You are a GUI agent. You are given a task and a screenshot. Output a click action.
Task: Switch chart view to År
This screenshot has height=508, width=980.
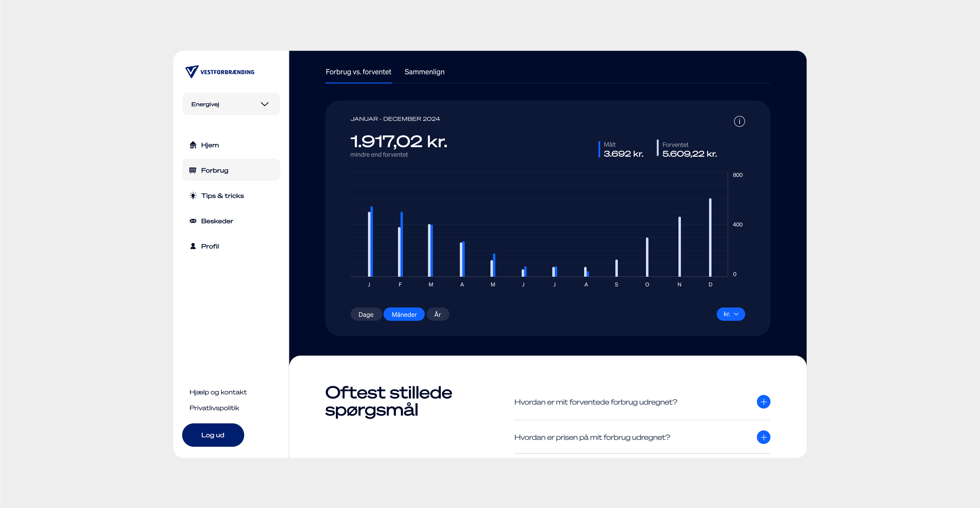click(437, 315)
